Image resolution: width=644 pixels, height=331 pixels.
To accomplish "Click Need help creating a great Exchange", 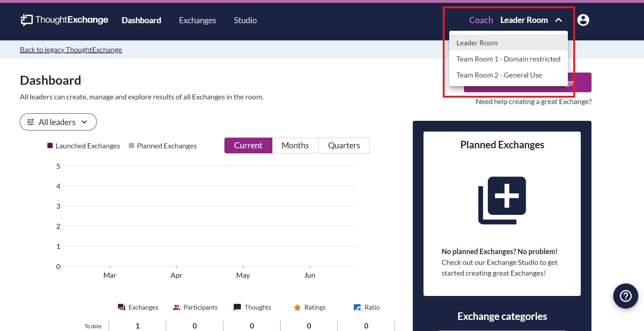I will 534,102.
